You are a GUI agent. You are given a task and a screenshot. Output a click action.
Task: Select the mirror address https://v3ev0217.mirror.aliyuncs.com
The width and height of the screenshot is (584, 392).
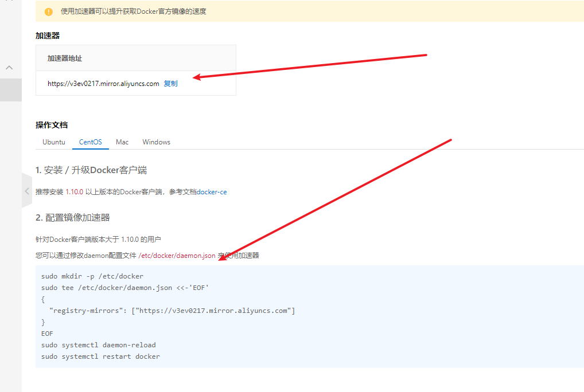tap(102, 83)
